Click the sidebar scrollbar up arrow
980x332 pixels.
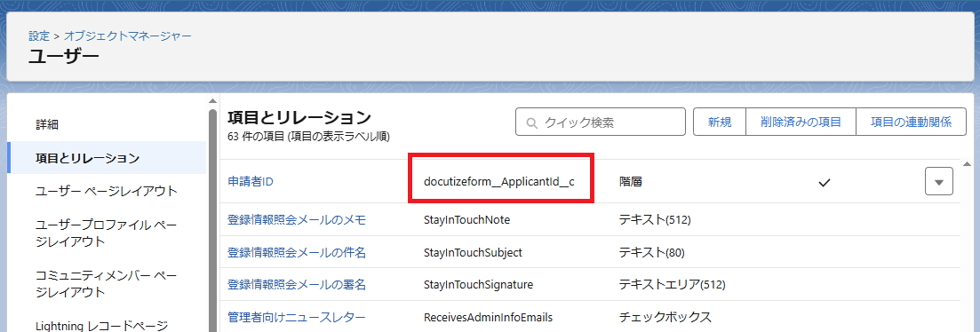[x=212, y=101]
